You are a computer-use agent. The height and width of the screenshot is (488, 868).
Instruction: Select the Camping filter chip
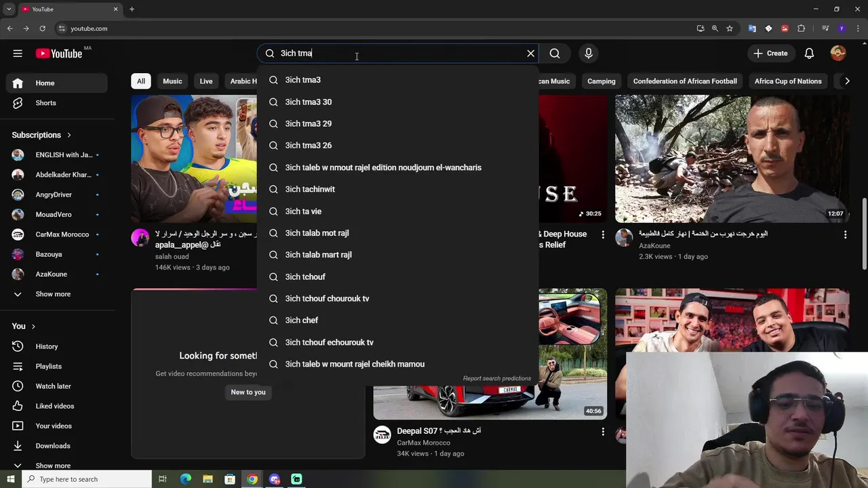tap(601, 81)
